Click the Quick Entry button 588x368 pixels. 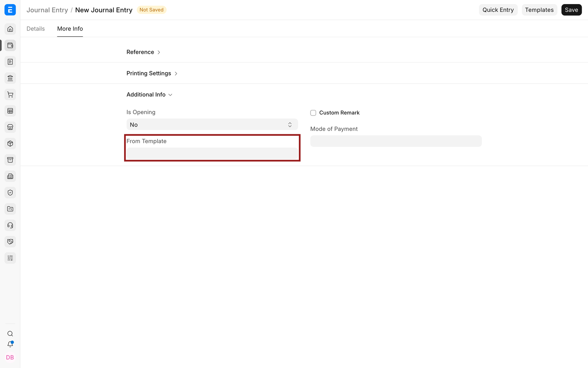click(x=498, y=10)
